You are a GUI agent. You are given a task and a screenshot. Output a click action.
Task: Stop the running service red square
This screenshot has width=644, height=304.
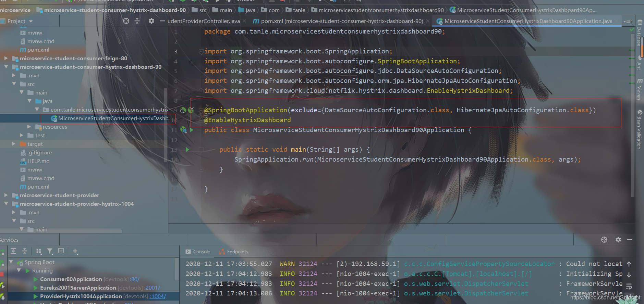click(2, 274)
